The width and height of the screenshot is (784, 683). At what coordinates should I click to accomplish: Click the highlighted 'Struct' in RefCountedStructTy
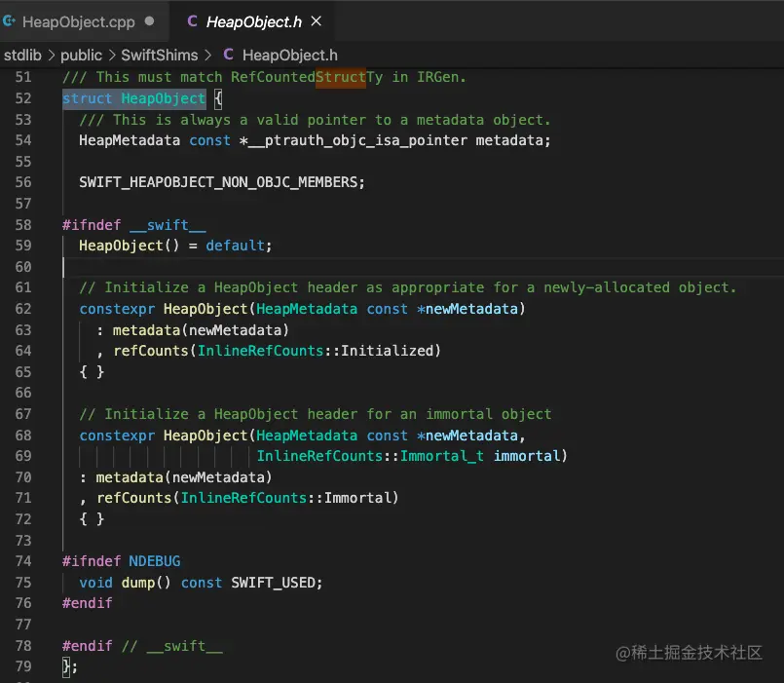click(341, 78)
